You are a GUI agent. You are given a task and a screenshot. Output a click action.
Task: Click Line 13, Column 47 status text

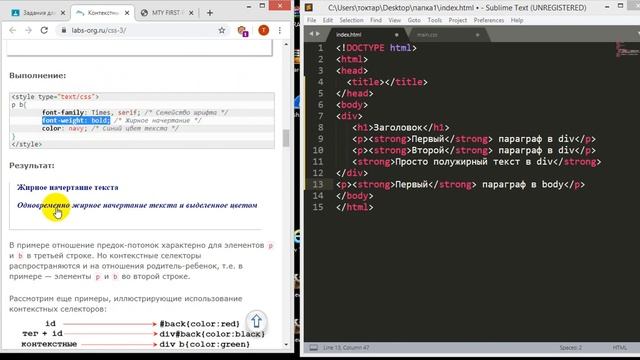346,348
